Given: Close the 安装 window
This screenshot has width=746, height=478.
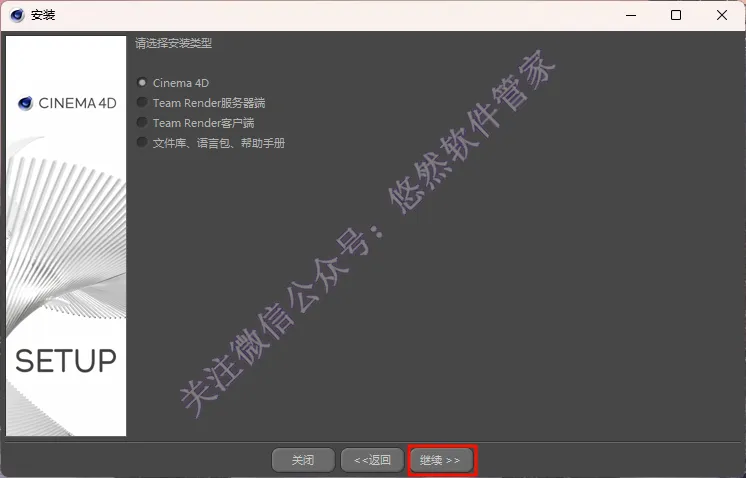Looking at the screenshot, I should click(722, 15).
